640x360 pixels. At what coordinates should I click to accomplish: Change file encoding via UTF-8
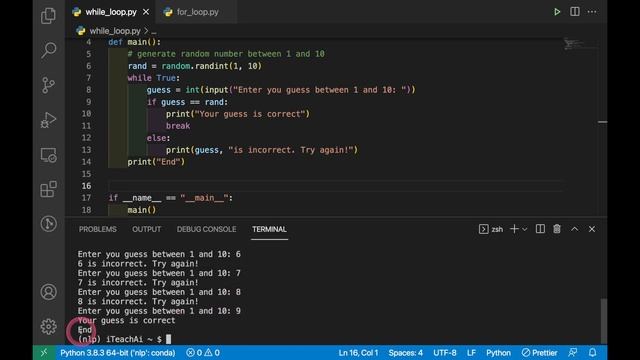point(445,353)
